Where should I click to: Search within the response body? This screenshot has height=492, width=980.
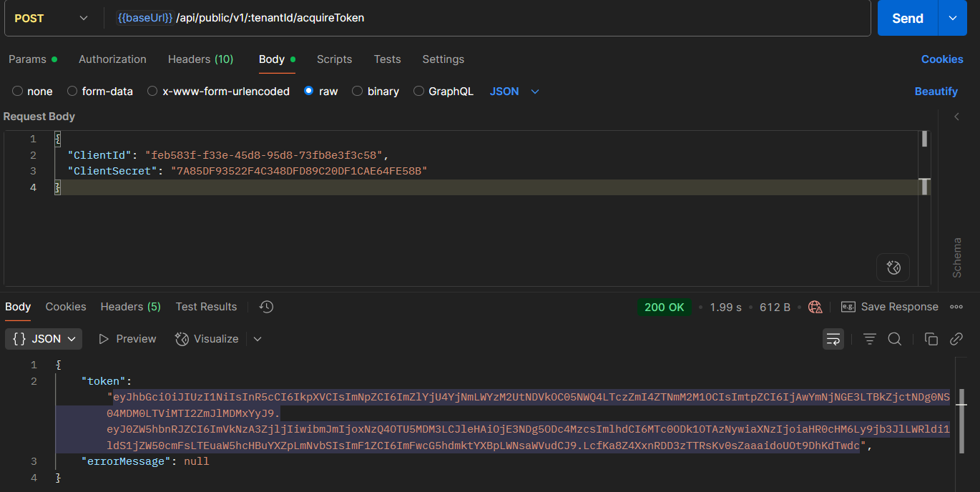(895, 339)
